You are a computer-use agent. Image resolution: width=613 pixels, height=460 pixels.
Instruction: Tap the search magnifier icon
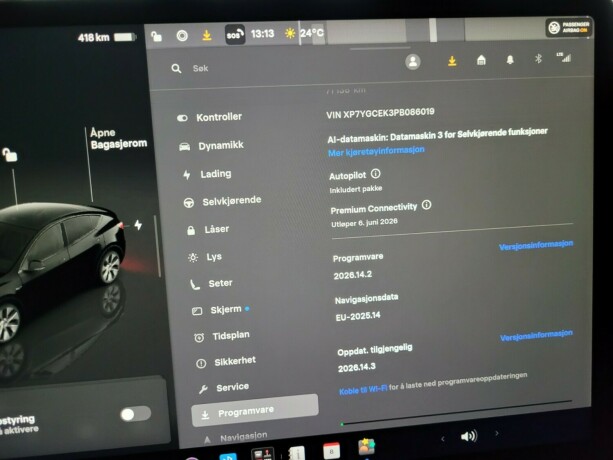(x=176, y=69)
